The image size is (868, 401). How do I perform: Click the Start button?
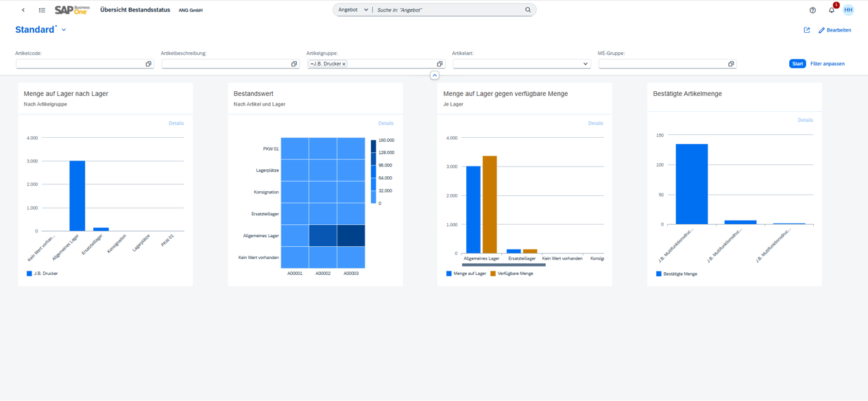coord(797,64)
